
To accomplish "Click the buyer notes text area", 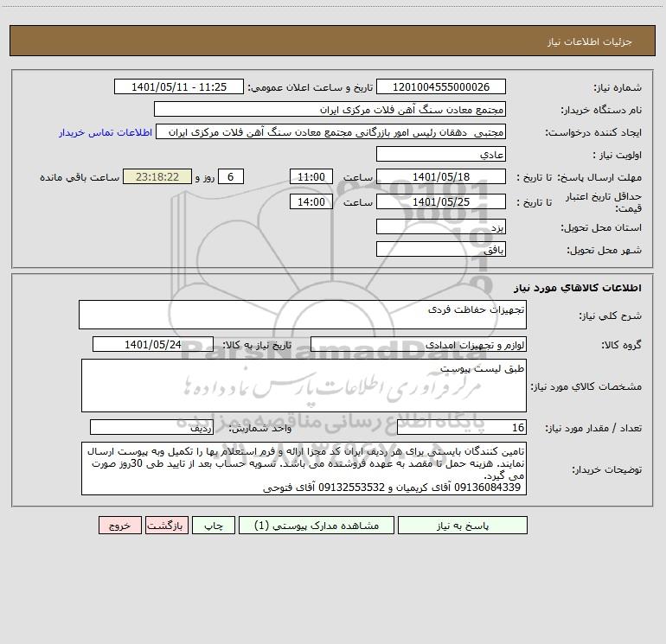I will 304,469.
